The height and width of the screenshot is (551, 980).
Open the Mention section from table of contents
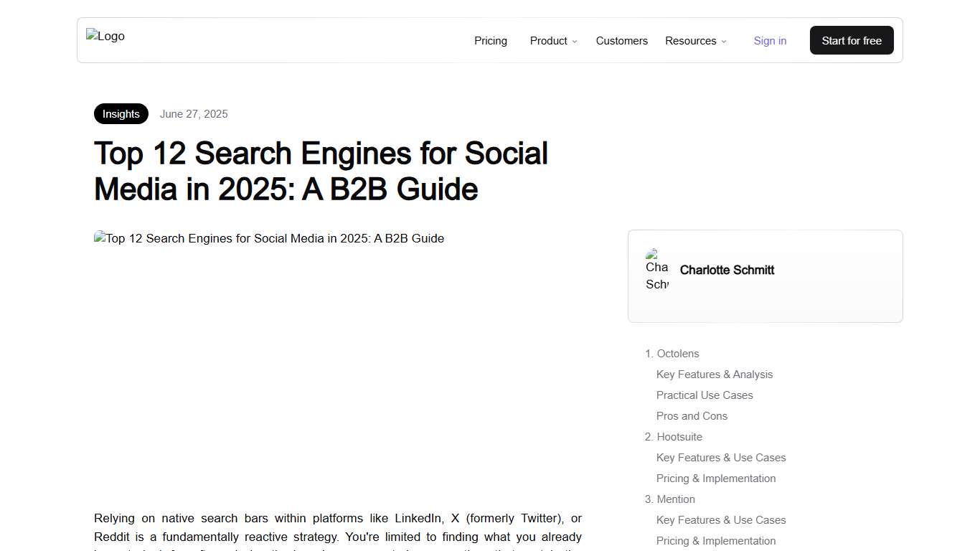pyautogui.click(x=675, y=499)
